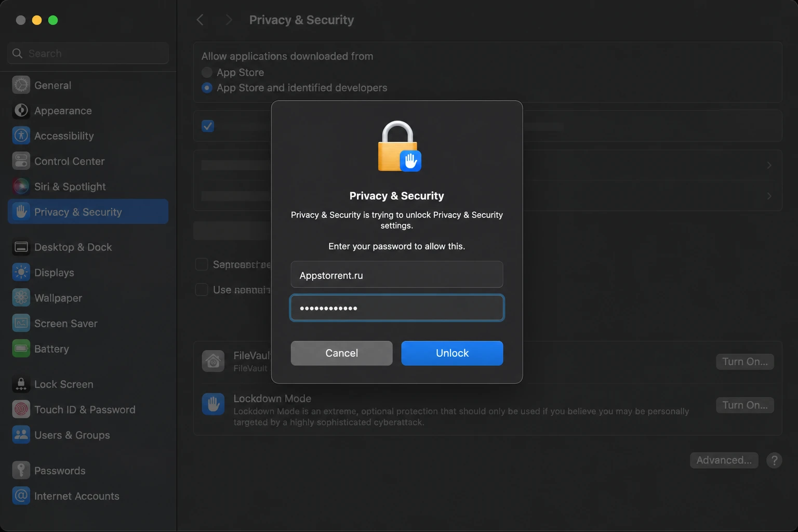Click the password input field
The width and height of the screenshot is (798, 532).
click(x=397, y=308)
